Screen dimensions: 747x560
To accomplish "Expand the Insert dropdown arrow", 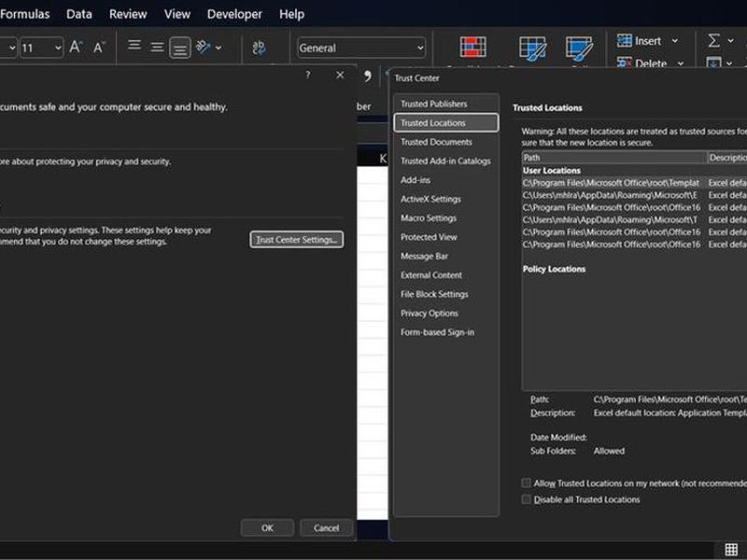I will [674, 41].
